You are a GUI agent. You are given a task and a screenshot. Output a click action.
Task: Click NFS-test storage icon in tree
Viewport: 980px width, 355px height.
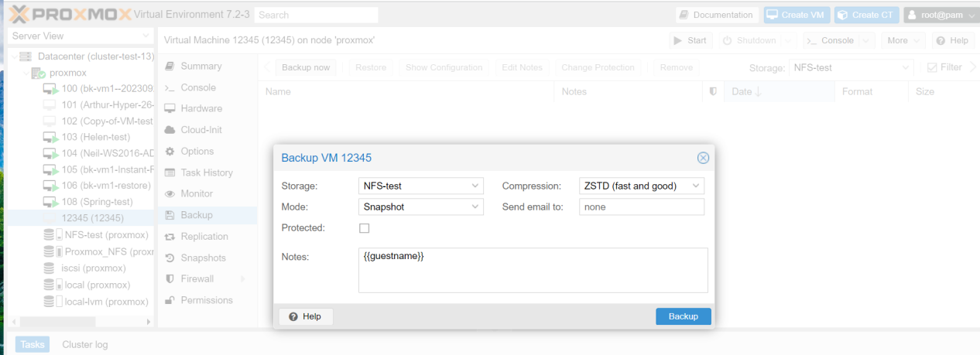pyautogui.click(x=53, y=235)
